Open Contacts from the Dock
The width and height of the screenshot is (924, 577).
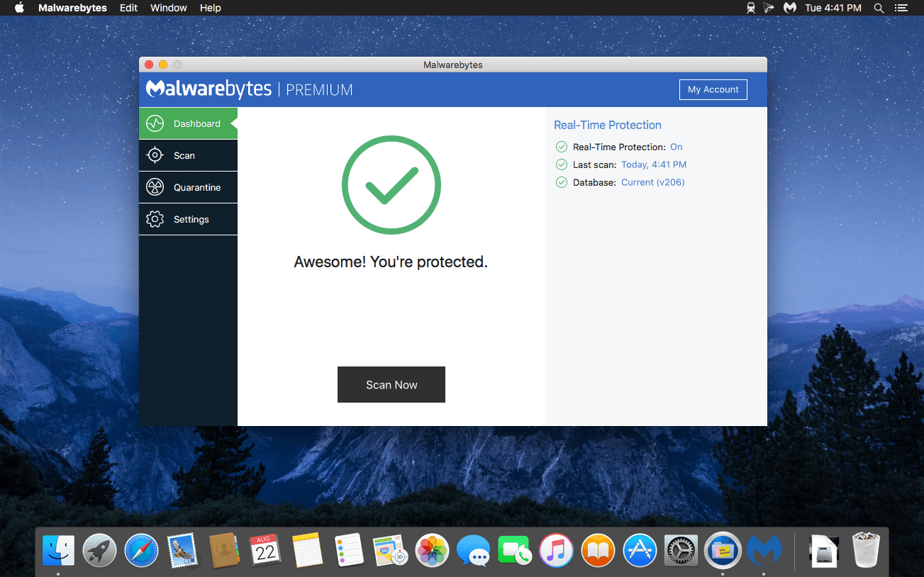225,550
